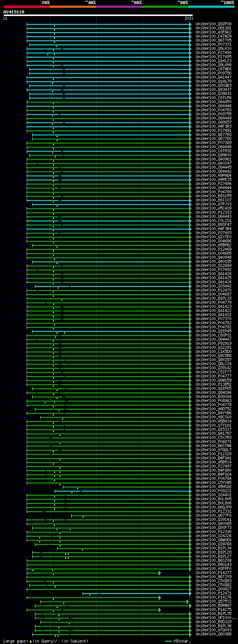
Task: Click the purple ~60% identity legend segment
Action: (x=119, y=7)
